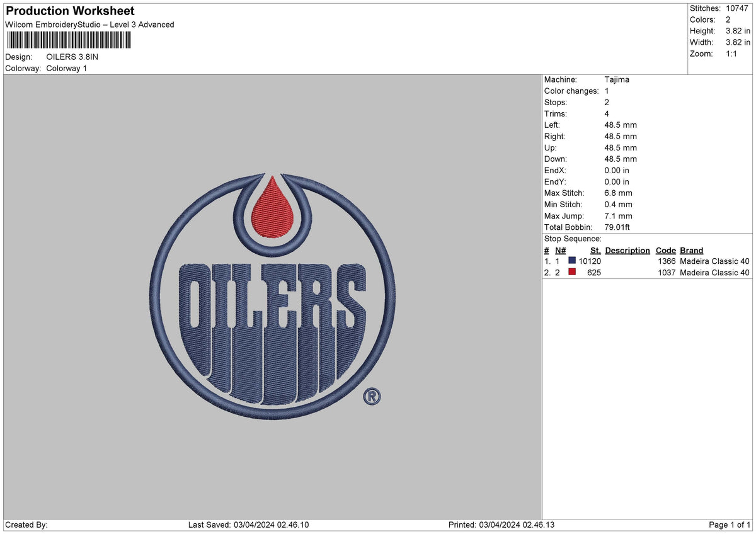Click the 'Left:' measurement label
Image resolution: width=756 pixels, height=534 pixels.
(553, 125)
